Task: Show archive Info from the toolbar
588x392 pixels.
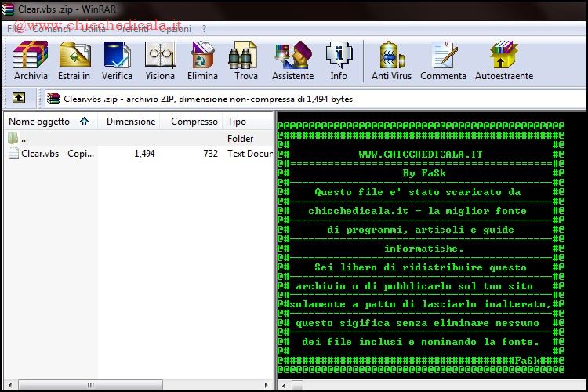Action: pos(339,60)
